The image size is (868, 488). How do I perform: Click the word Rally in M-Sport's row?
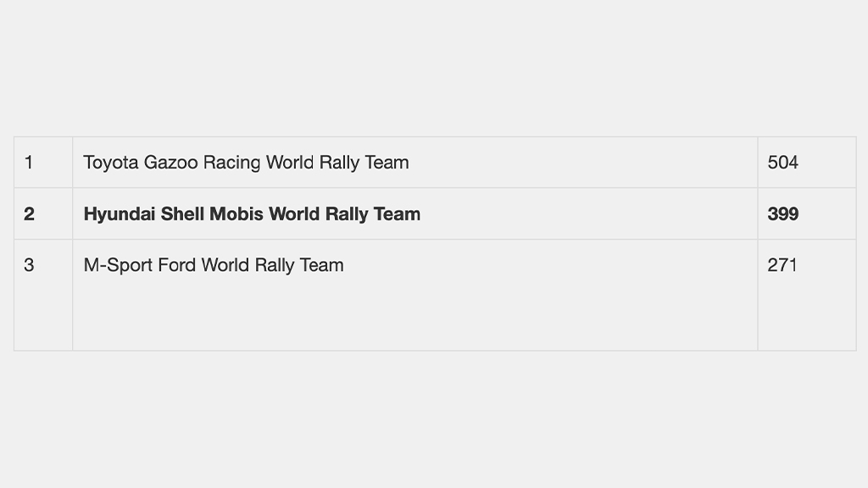coord(275,265)
